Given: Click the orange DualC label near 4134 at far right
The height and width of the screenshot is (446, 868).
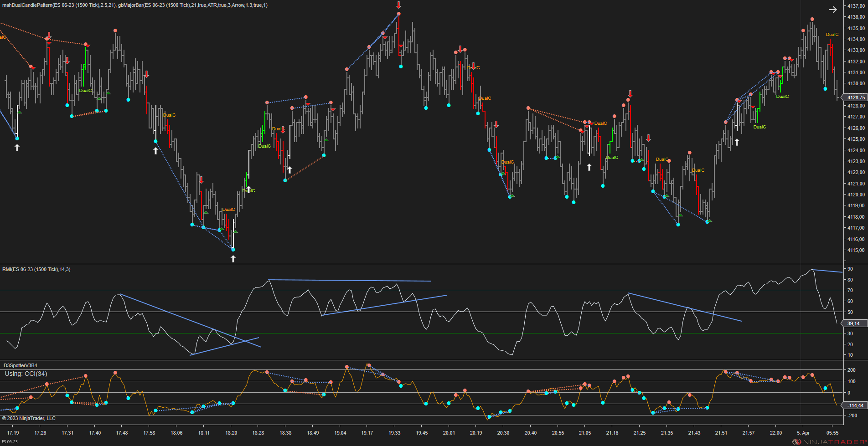Looking at the screenshot, I should (x=832, y=35).
